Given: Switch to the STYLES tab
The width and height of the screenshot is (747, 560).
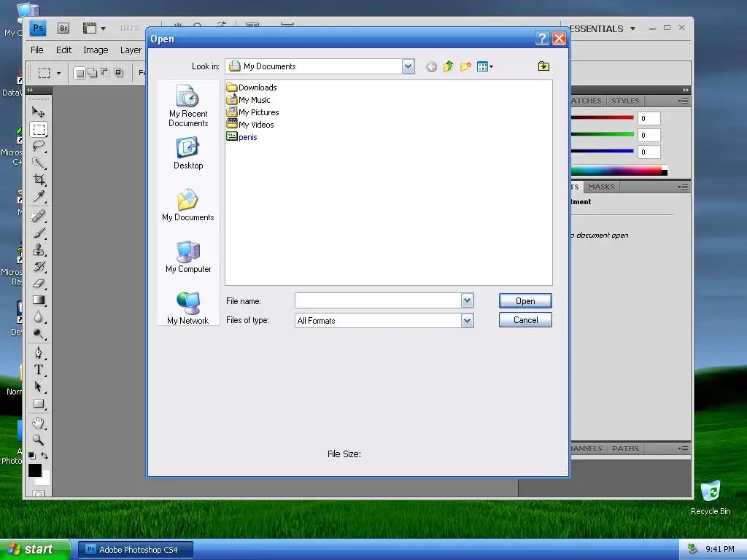Looking at the screenshot, I should 625,101.
